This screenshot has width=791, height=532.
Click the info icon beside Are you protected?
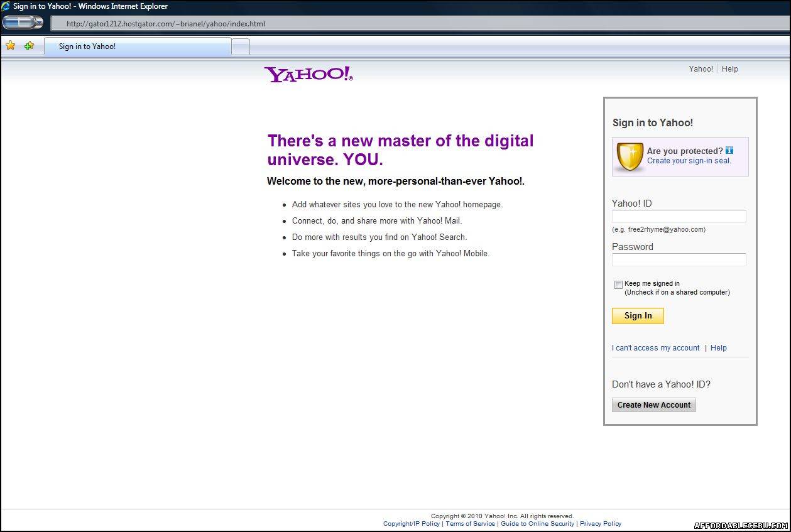click(x=729, y=150)
